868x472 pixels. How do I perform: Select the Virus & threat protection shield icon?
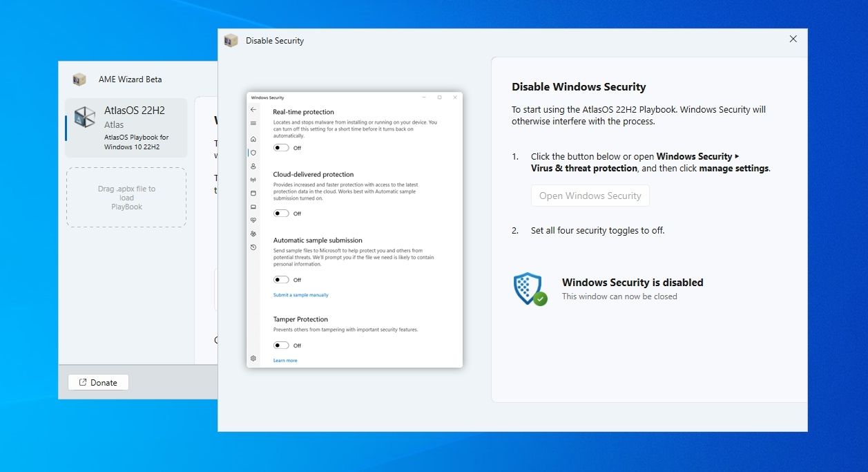pos(253,153)
